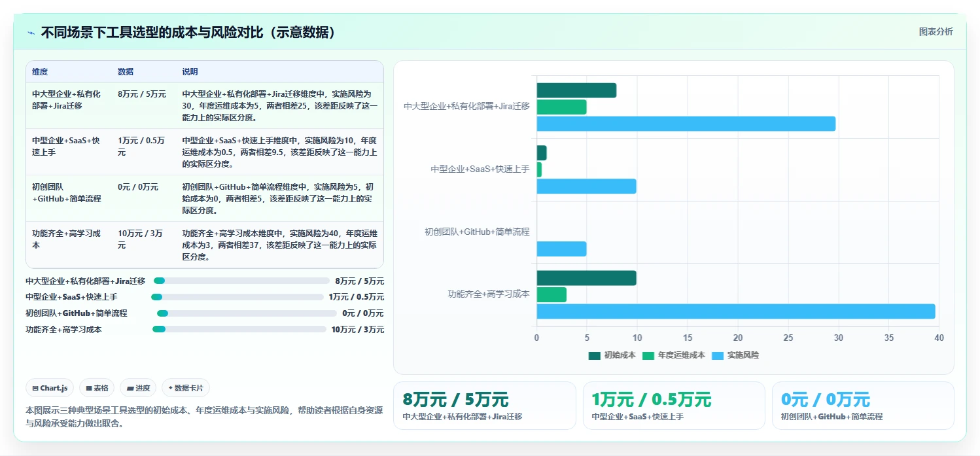Viewport: 980px width, 456px height.
Task: Click progress bar for 中大型企业+私有化部署+Jira迁移
Action: [241, 281]
